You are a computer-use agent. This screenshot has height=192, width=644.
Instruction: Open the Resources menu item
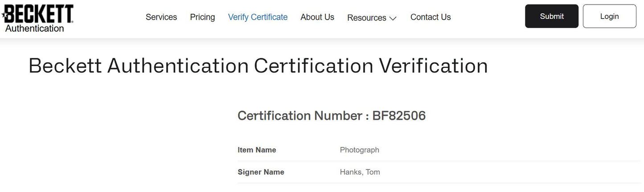pos(367,18)
